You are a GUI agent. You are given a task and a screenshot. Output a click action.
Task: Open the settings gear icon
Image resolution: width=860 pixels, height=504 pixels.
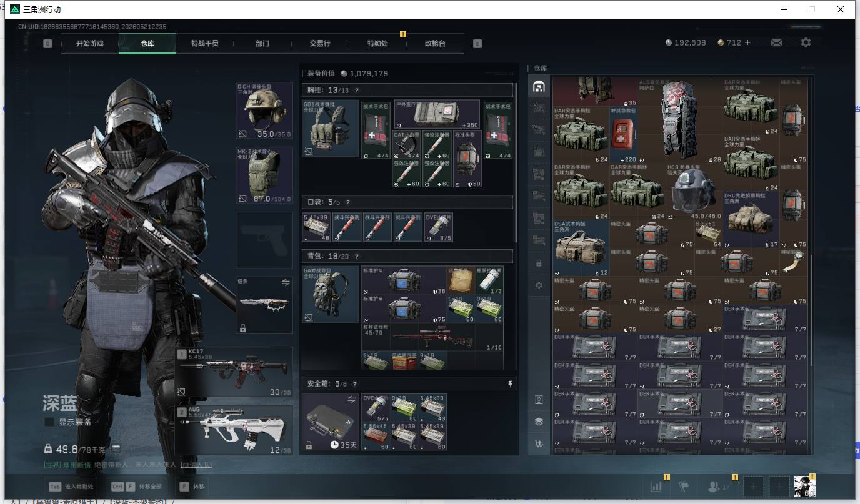(x=806, y=42)
